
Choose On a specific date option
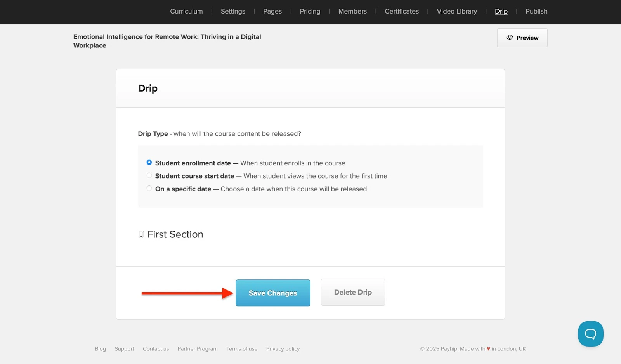(149, 188)
